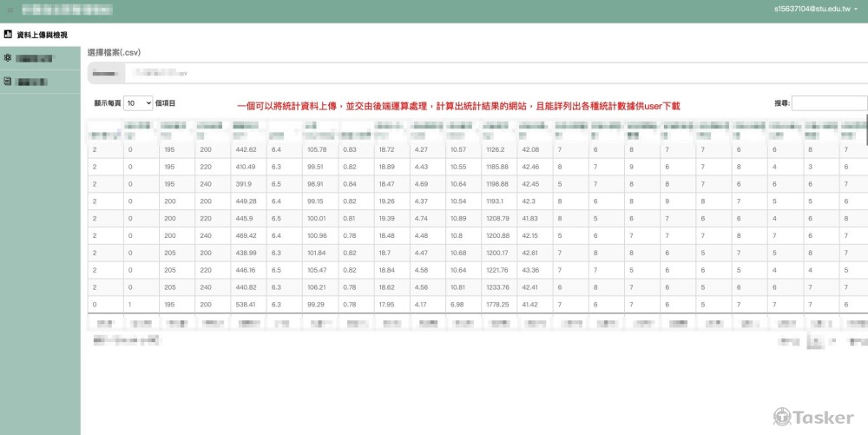
Task: Click table cell 1198.88
Action: tap(500, 184)
